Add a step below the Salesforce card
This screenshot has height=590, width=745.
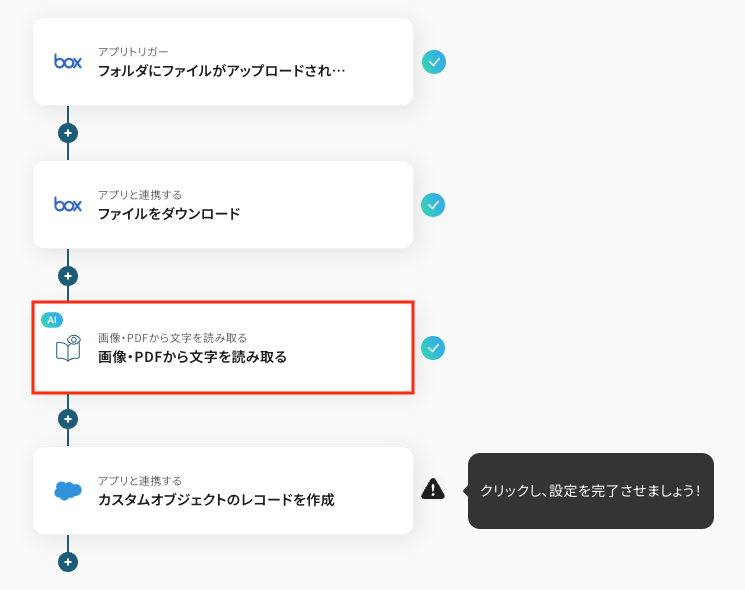tap(68, 562)
